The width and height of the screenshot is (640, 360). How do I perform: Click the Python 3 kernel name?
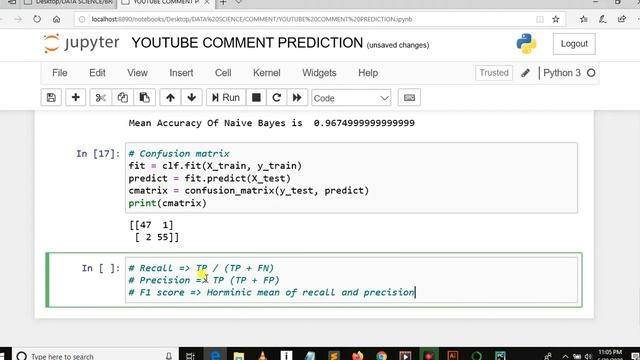tap(562, 73)
